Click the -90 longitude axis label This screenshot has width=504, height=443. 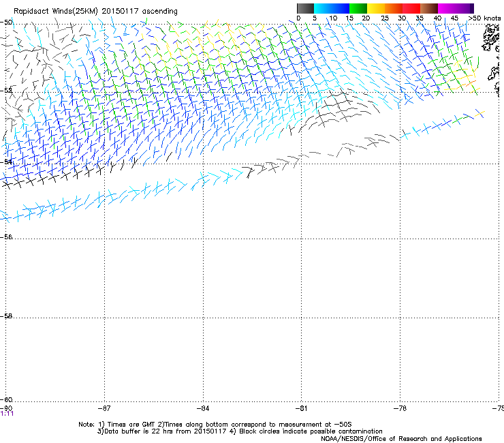[x=6, y=408]
